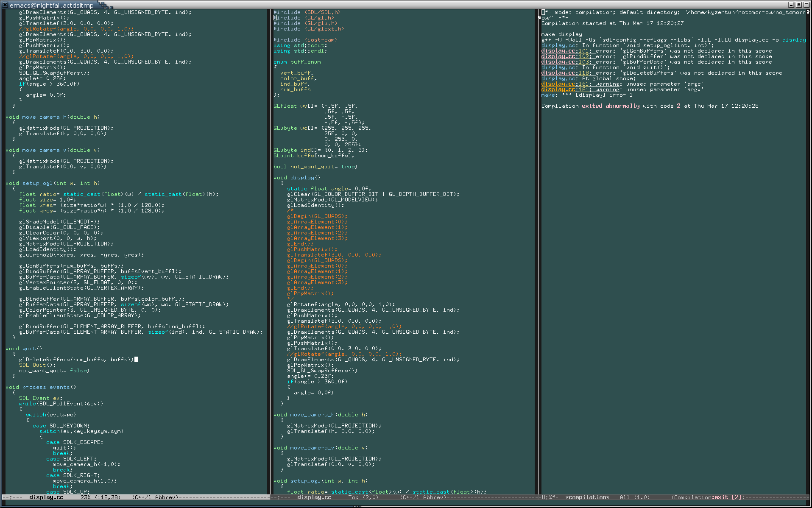Click the 'num_buffs' enum entry
This screenshot has width=812, height=508.
tap(296, 89)
